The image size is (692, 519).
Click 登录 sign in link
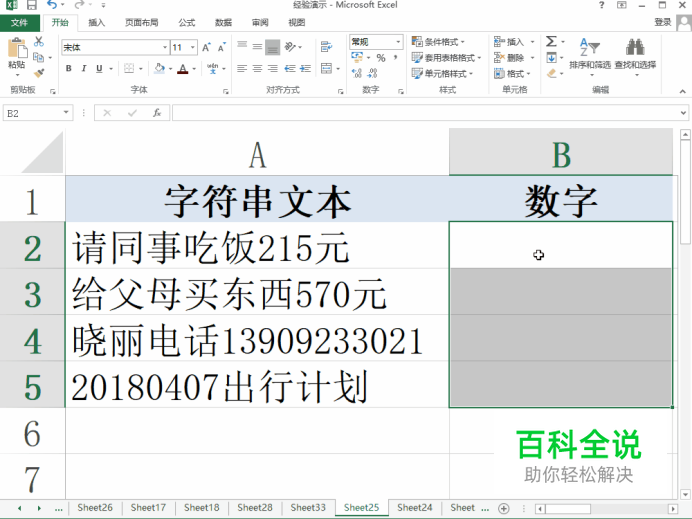point(663,23)
